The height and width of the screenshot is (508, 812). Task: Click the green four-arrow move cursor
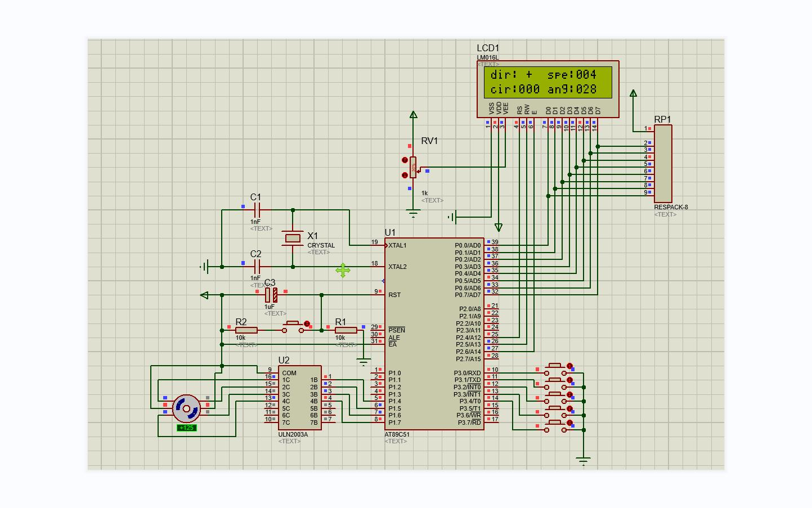343,271
